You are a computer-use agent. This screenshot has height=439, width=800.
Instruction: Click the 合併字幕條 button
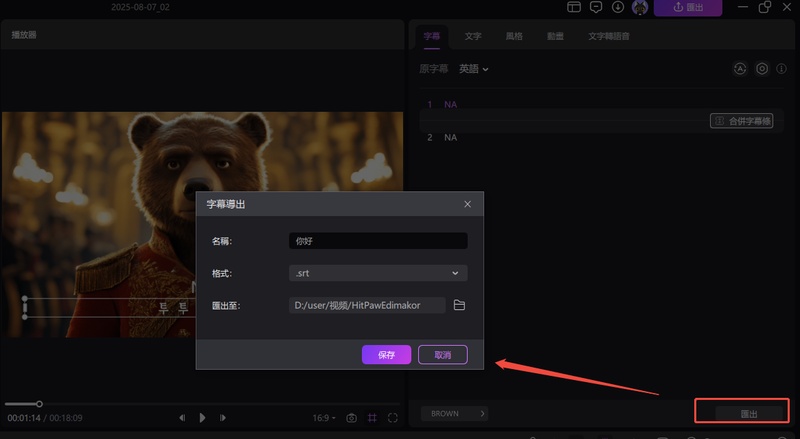click(x=741, y=121)
